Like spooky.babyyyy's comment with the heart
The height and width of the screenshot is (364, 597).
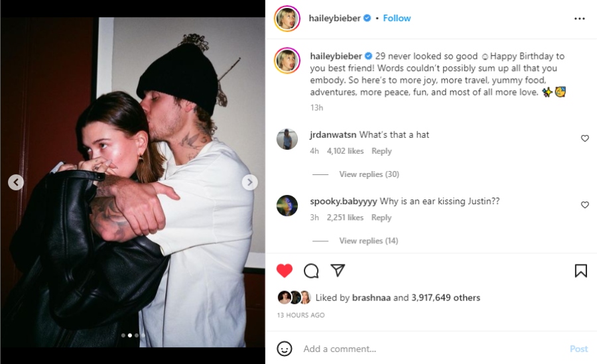click(584, 205)
